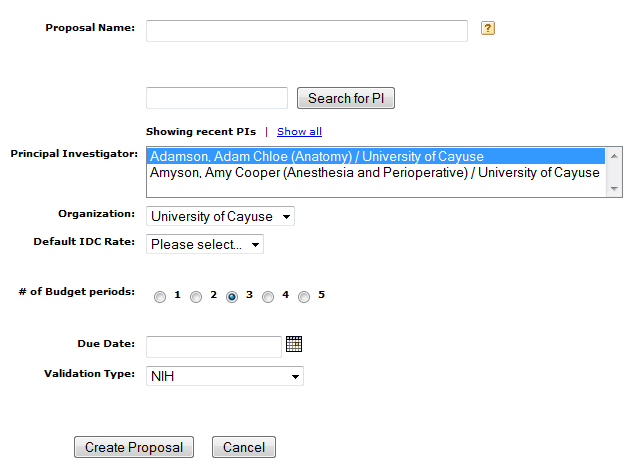
Task: Click into the Due Date field
Action: pyautogui.click(x=214, y=347)
